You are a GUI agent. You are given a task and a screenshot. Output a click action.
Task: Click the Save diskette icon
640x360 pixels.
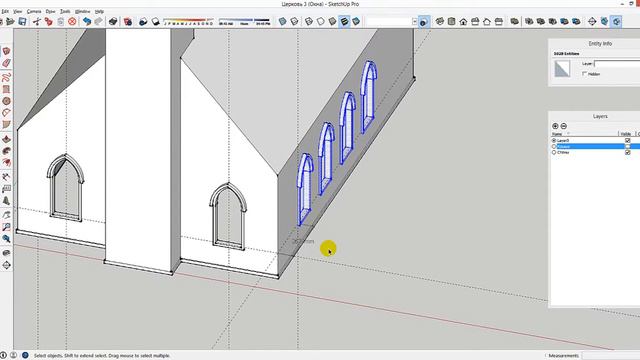click(x=22, y=21)
